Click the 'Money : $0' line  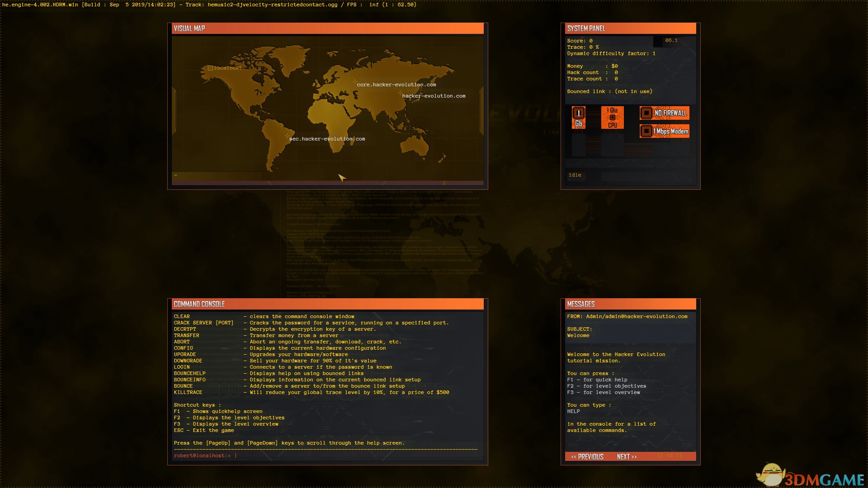[592, 66]
